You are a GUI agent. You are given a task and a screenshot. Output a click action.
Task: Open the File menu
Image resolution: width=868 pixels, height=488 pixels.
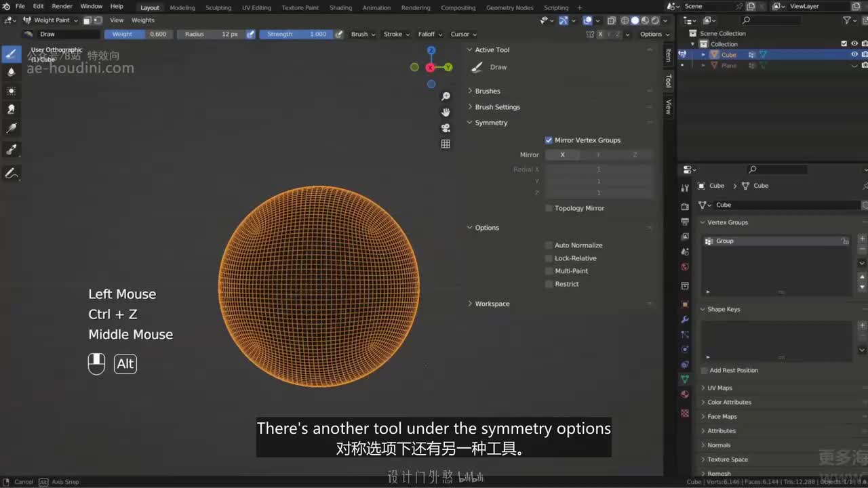[x=20, y=7]
